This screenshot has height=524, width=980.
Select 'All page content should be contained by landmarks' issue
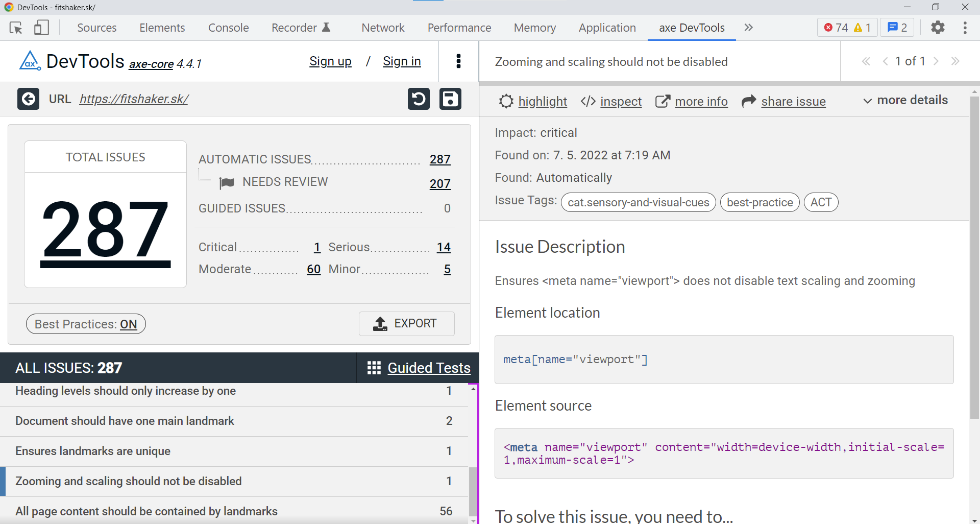[x=146, y=511]
